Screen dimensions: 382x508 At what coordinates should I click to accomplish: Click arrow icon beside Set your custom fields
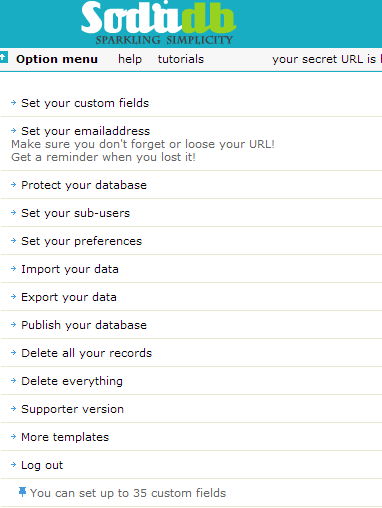click(x=14, y=103)
